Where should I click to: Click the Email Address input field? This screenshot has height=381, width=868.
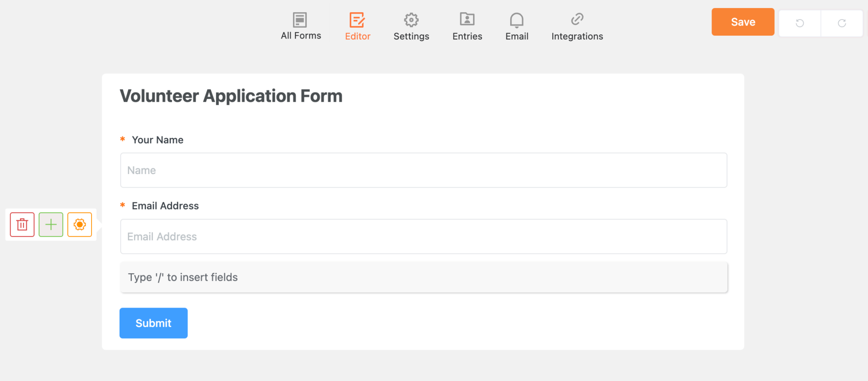point(423,236)
